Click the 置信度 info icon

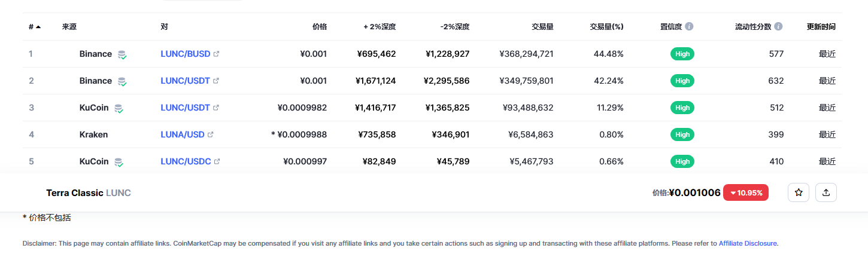[689, 27]
